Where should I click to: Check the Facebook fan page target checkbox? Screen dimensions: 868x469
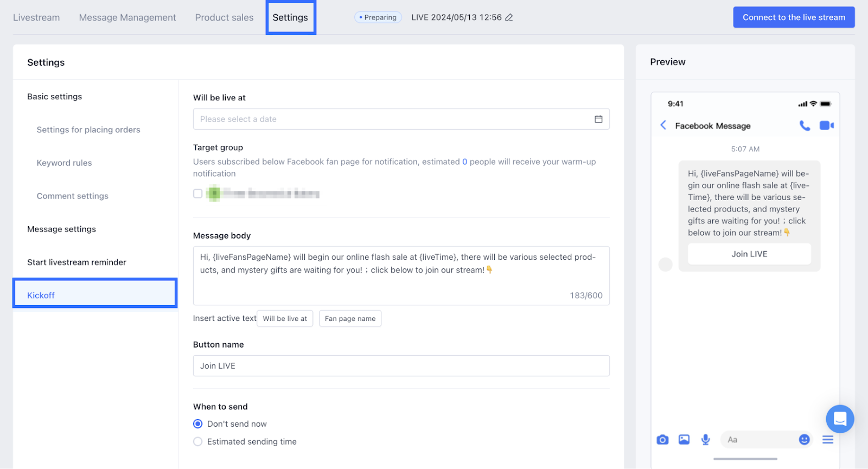pos(198,194)
